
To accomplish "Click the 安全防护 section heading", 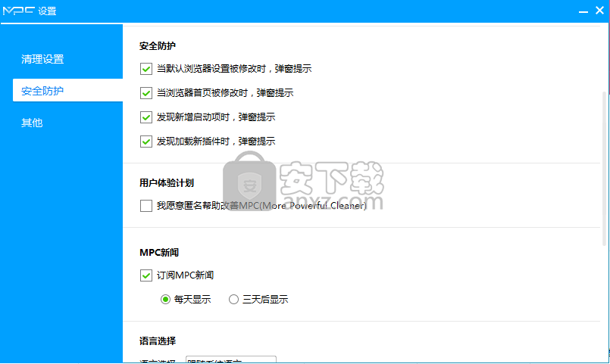I will pyautogui.click(x=158, y=46).
